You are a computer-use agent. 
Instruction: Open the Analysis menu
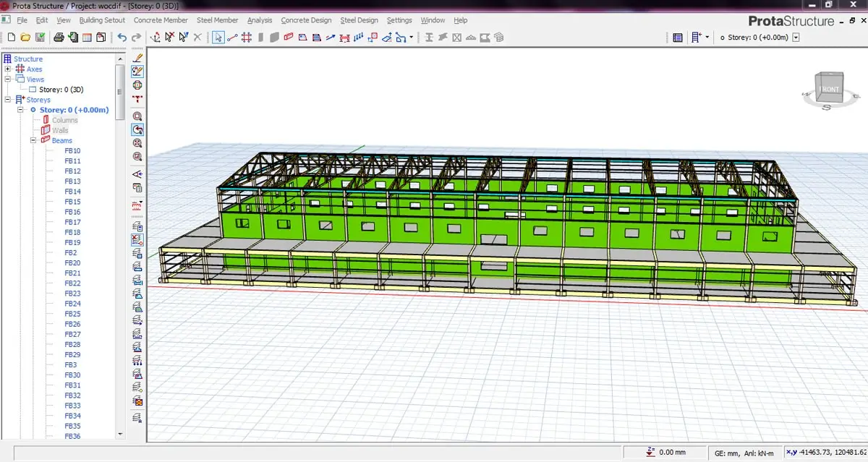coord(260,20)
